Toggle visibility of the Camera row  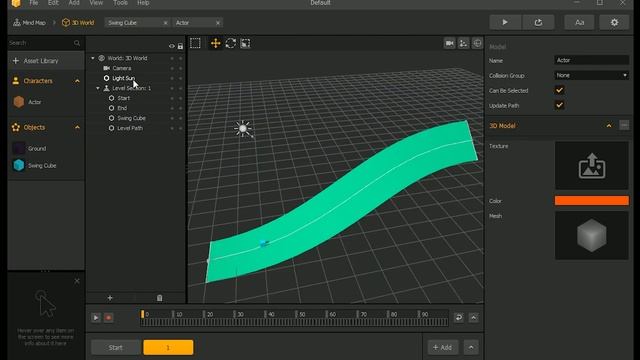click(x=171, y=68)
